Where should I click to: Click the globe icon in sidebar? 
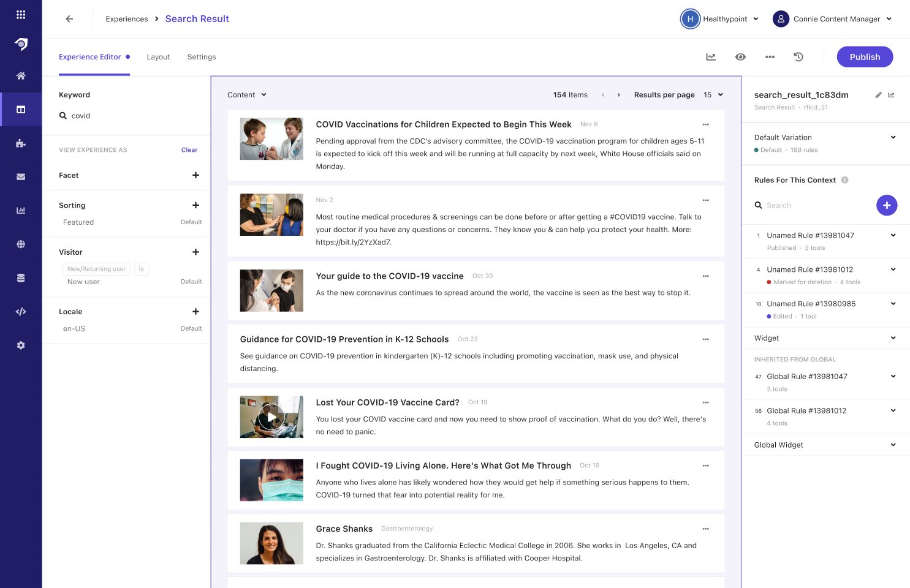click(21, 244)
